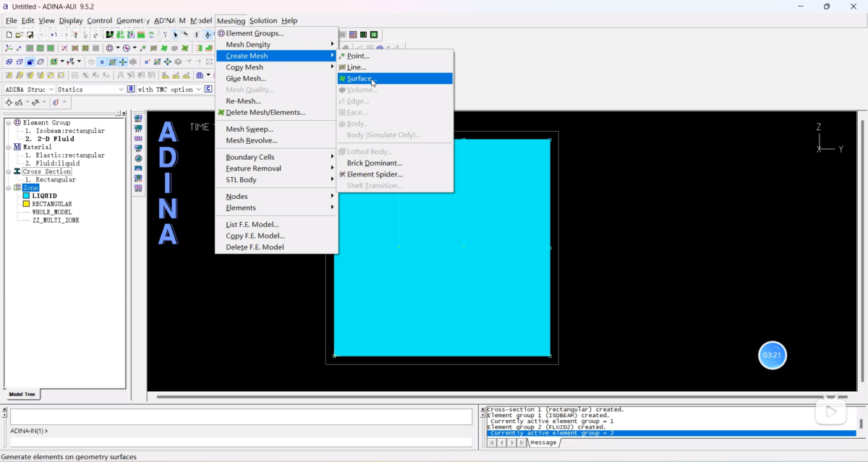
Task: Collapse the Material tree node
Action: [x=9, y=147]
